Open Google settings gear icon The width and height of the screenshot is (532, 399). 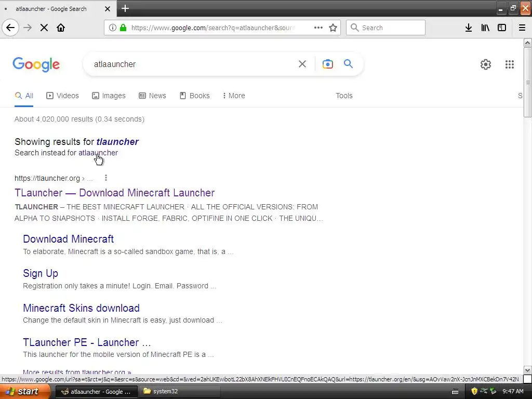pyautogui.click(x=486, y=64)
